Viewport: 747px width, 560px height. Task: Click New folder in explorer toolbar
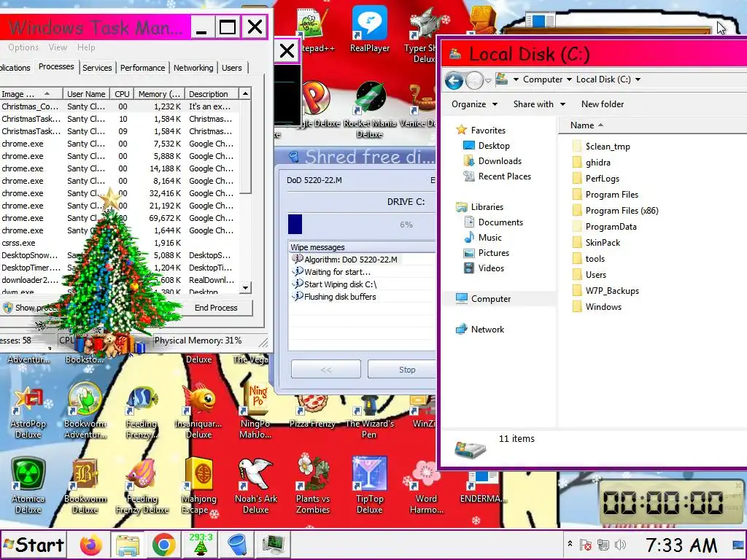(x=602, y=104)
